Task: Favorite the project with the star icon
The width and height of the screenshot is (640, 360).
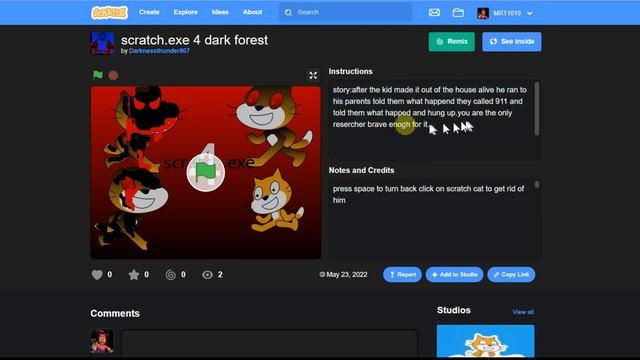Action: coord(133,275)
